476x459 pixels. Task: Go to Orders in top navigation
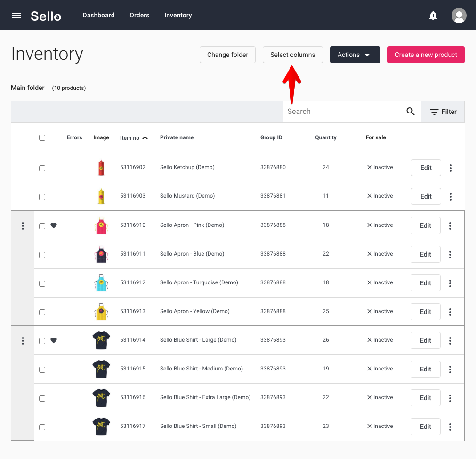tap(139, 15)
